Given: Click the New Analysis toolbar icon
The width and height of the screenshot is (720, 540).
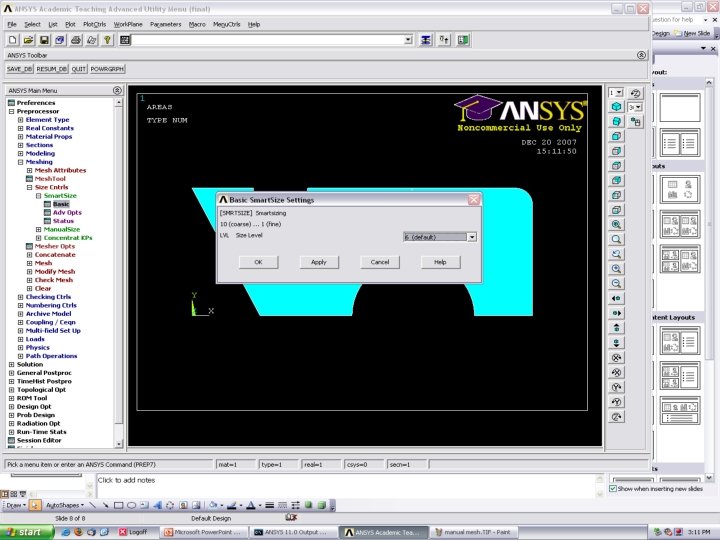Looking at the screenshot, I should 13,40.
